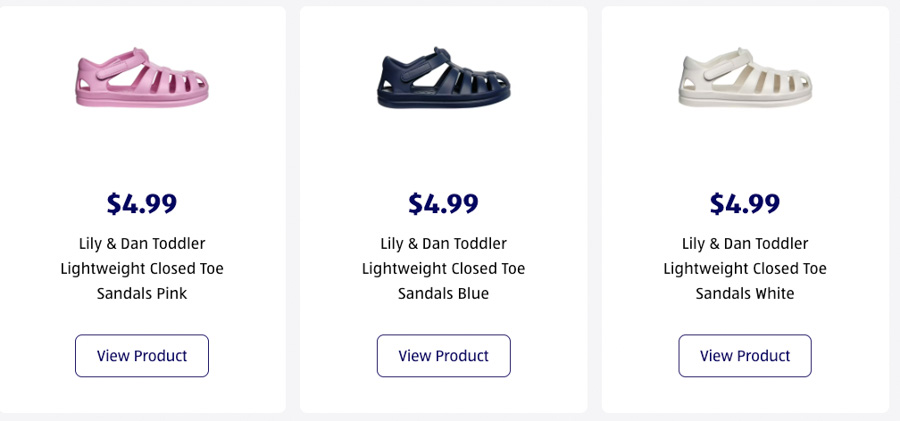Click the $4.99 price on the Blue sandals
This screenshot has width=900, height=421.
444,203
